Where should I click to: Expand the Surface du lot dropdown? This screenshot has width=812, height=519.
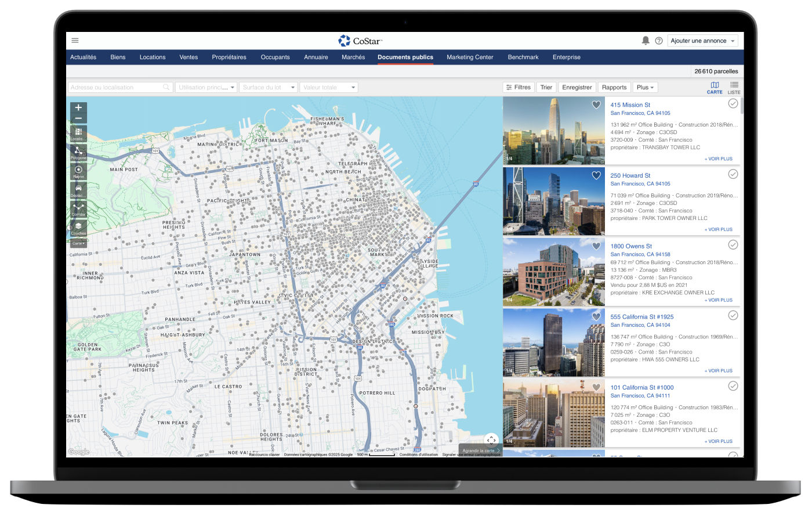pos(268,88)
